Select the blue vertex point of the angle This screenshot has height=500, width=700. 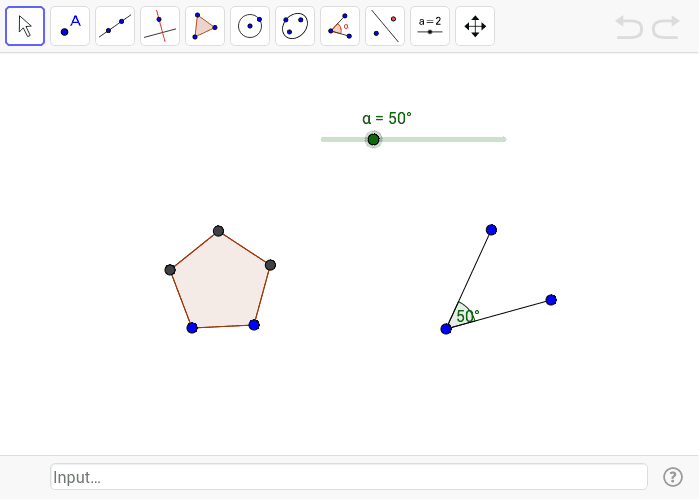pos(446,329)
